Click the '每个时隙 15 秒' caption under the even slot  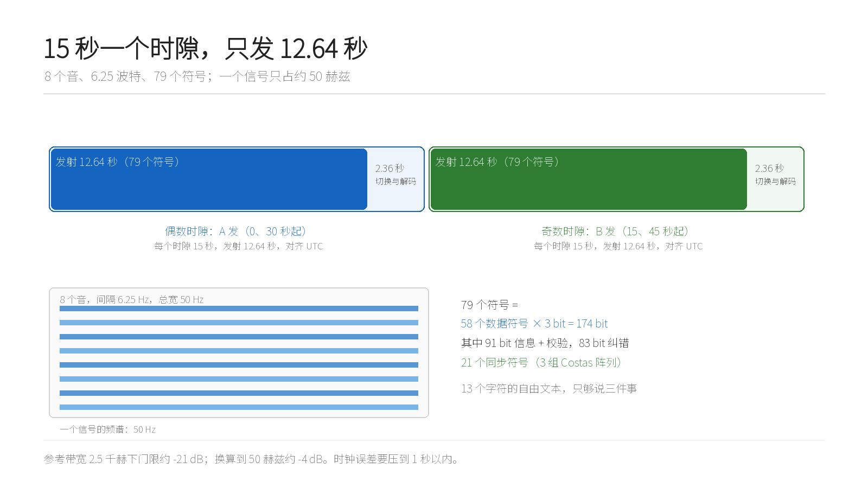[238, 246]
